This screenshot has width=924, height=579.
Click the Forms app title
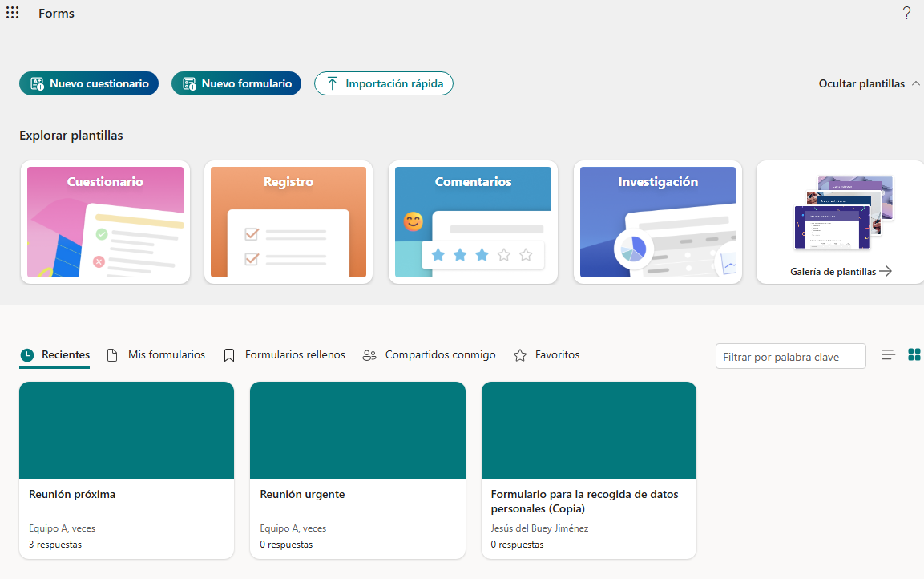point(57,14)
